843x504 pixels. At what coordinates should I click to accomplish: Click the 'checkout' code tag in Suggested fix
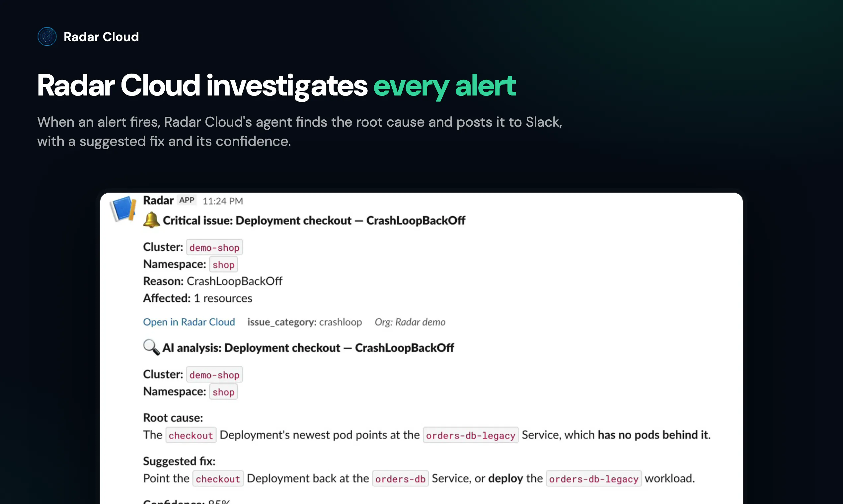pyautogui.click(x=218, y=478)
